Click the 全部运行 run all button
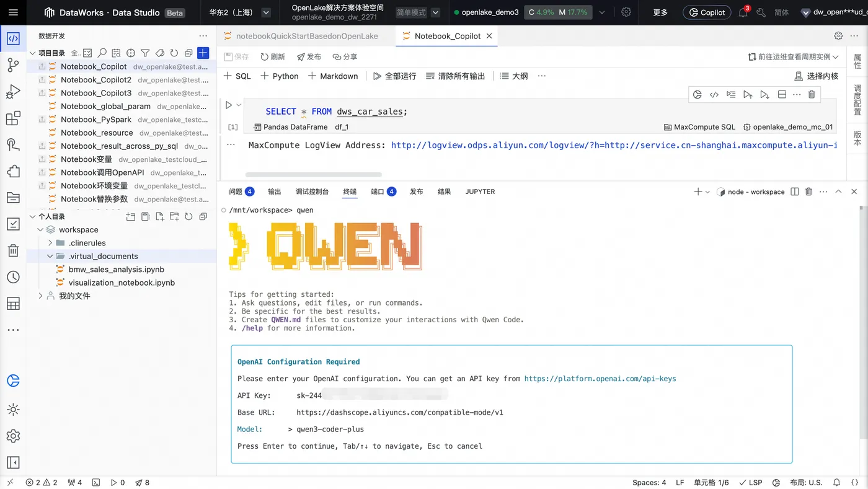This screenshot has width=868, height=489. click(394, 76)
